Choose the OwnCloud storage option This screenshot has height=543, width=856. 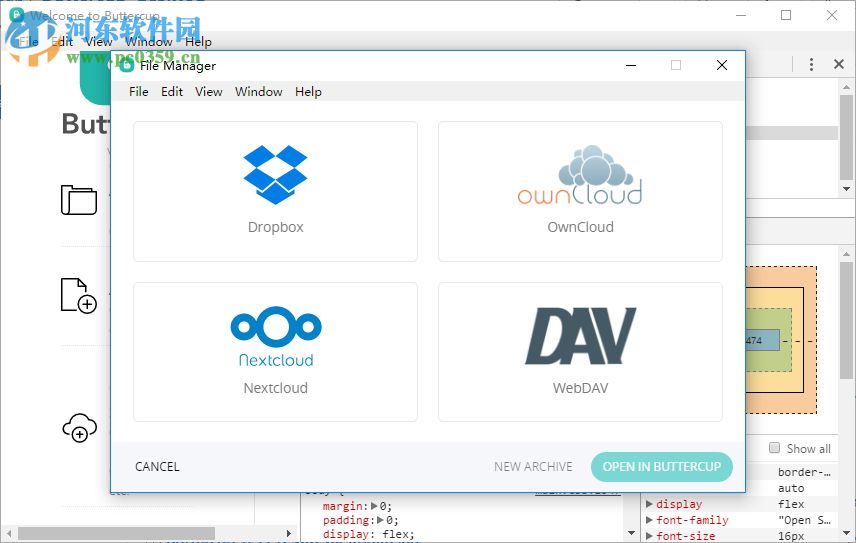(580, 192)
